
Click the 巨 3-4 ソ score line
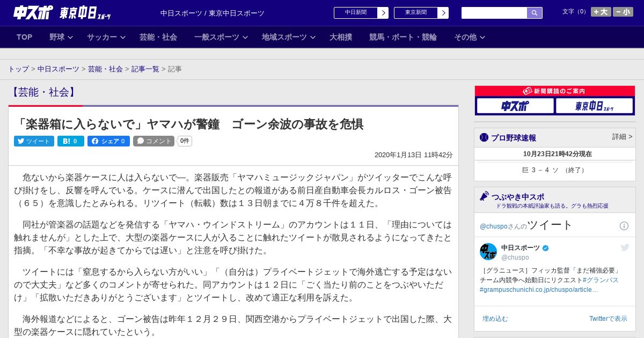[555, 170]
